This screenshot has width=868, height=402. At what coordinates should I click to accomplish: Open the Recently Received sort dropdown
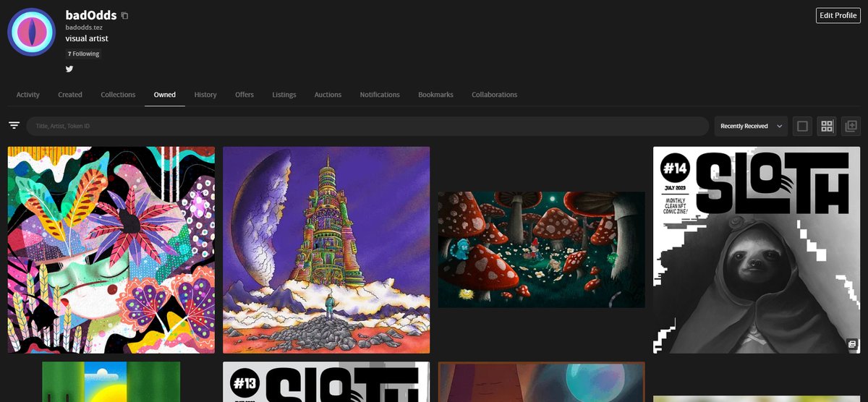(x=751, y=126)
